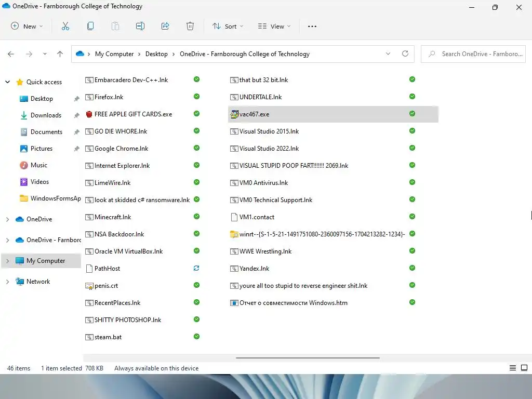Click the Share toolbar icon
Screen dimensions: 532x399
point(165,26)
